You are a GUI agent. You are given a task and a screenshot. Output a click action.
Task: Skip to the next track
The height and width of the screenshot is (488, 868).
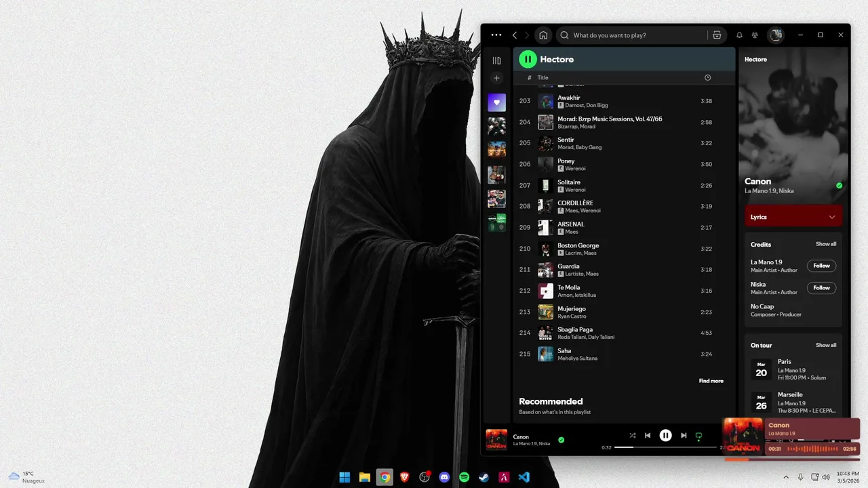pyautogui.click(x=684, y=436)
